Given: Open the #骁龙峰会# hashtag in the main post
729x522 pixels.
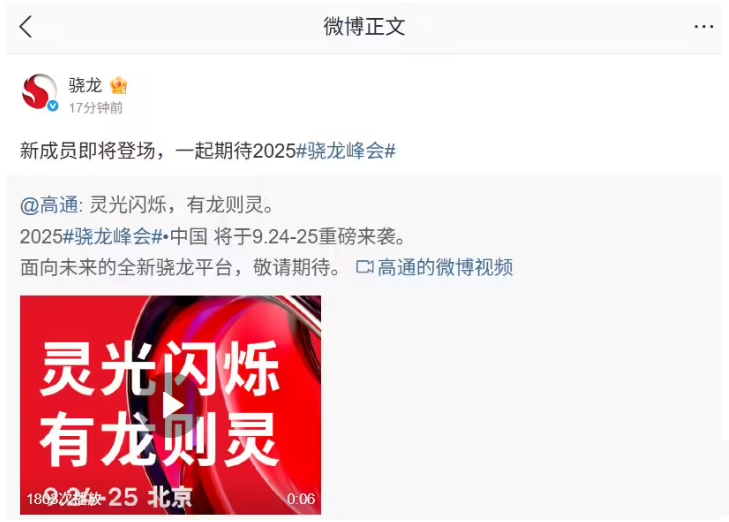Looking at the screenshot, I should click(346, 151).
